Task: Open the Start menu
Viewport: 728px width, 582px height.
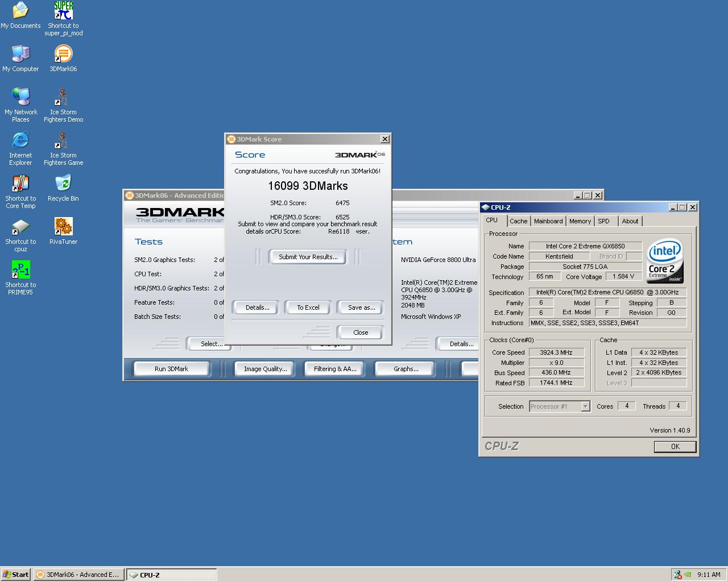Action: coord(16,575)
